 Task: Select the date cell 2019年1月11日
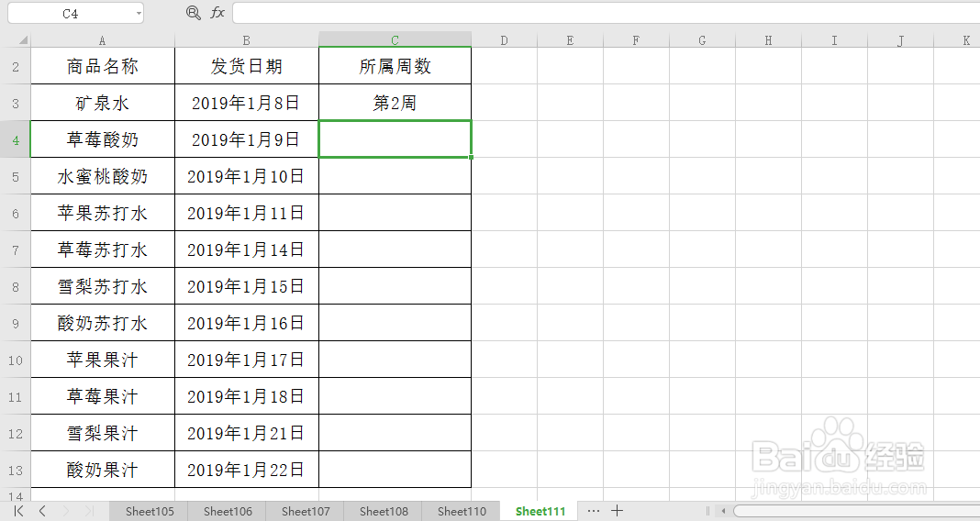(246, 213)
